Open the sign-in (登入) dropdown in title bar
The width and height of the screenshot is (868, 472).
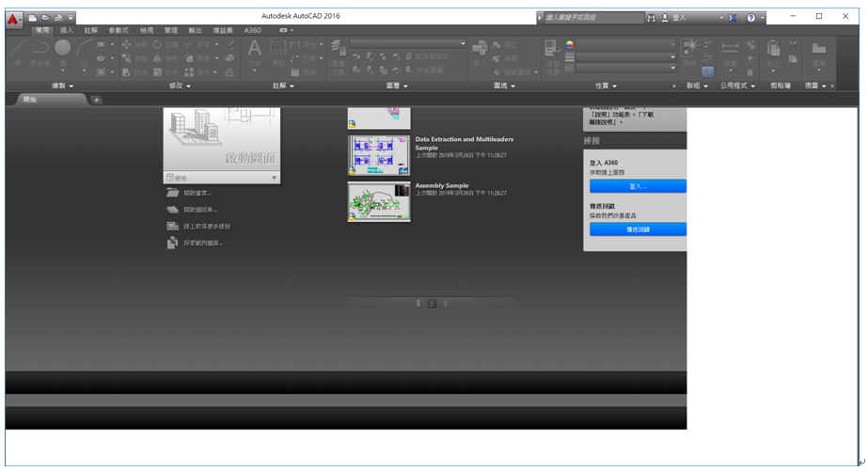(721, 18)
